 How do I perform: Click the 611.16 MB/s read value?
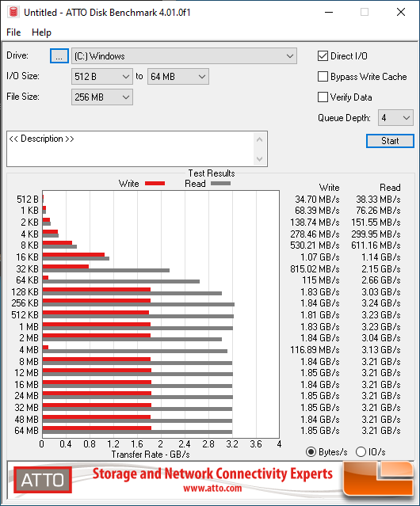click(376, 245)
